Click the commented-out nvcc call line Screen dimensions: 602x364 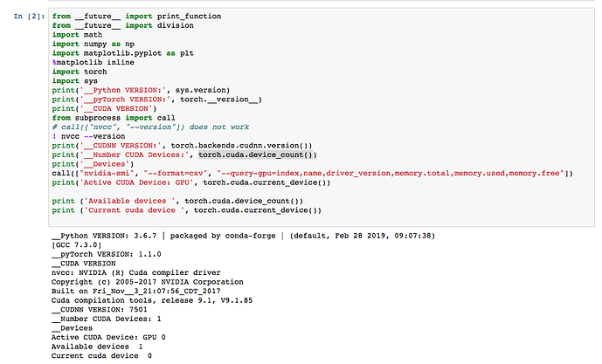point(150,127)
